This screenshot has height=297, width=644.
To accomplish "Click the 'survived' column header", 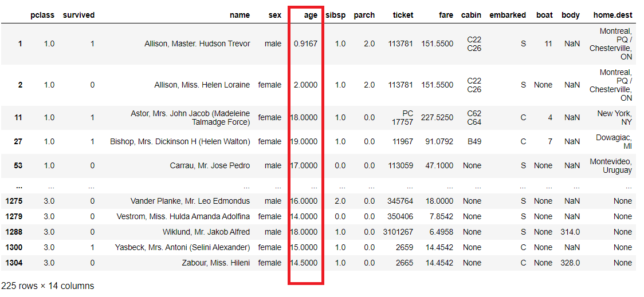I will (x=78, y=15).
